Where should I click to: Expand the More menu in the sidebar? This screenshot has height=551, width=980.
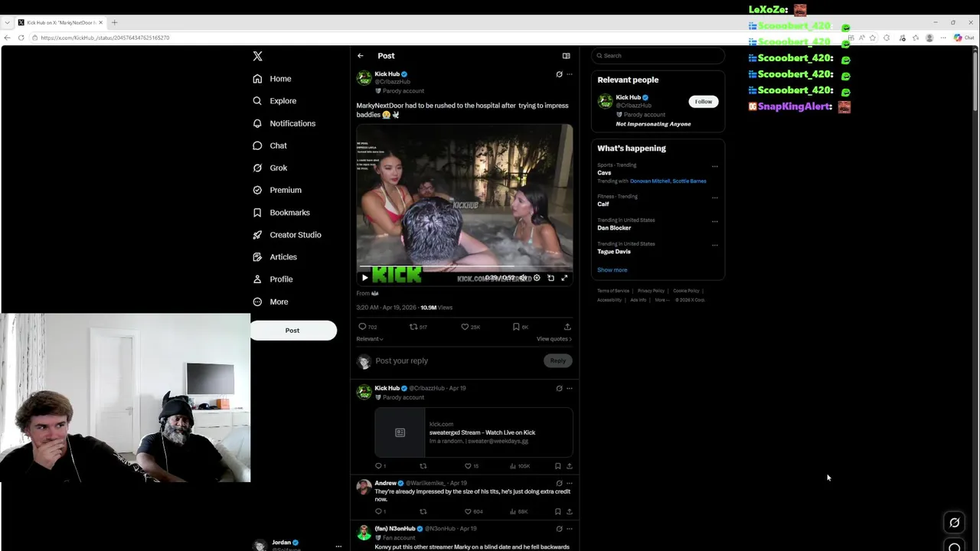[x=270, y=302]
